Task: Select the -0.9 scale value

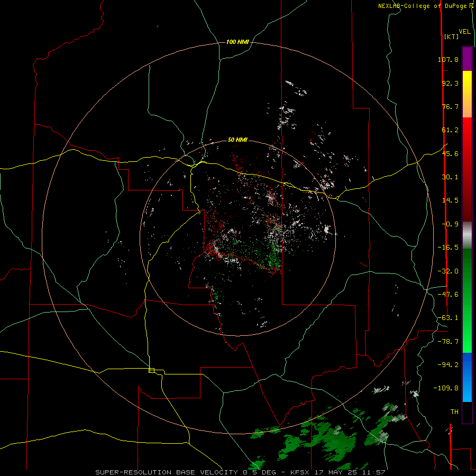Action: (x=450, y=224)
